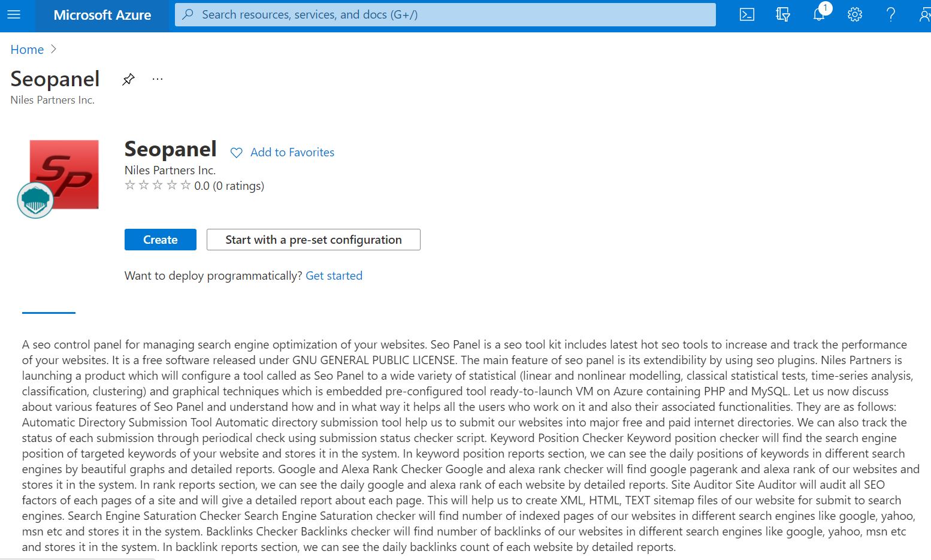Image resolution: width=931 pixels, height=560 pixels.
Task: Click the horizontal scrollbar at the bottom
Action: pyautogui.click(x=78, y=558)
